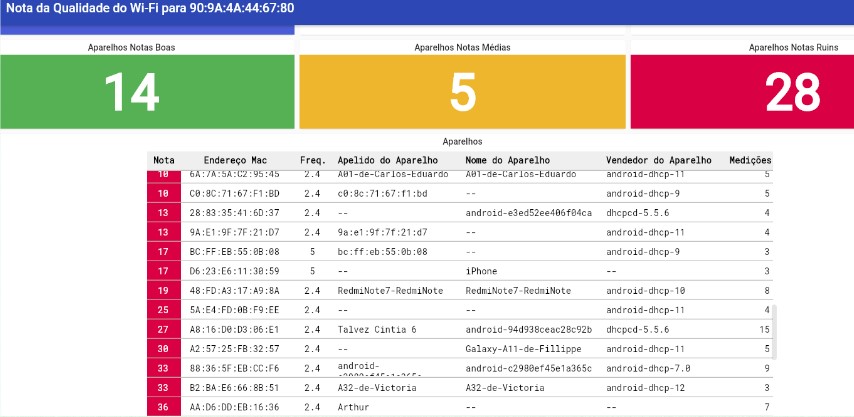
Task: Sort table by the Freq. column header
Action: tap(313, 160)
